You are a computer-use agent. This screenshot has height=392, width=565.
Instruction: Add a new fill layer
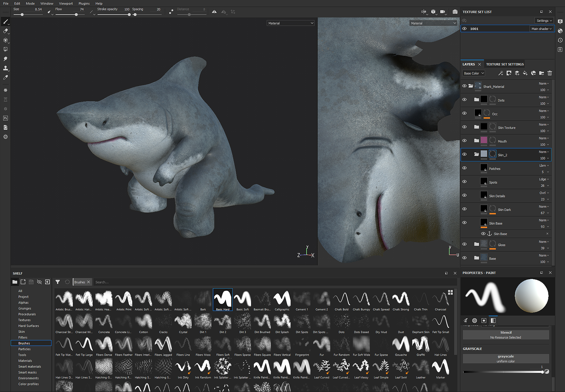(x=525, y=73)
